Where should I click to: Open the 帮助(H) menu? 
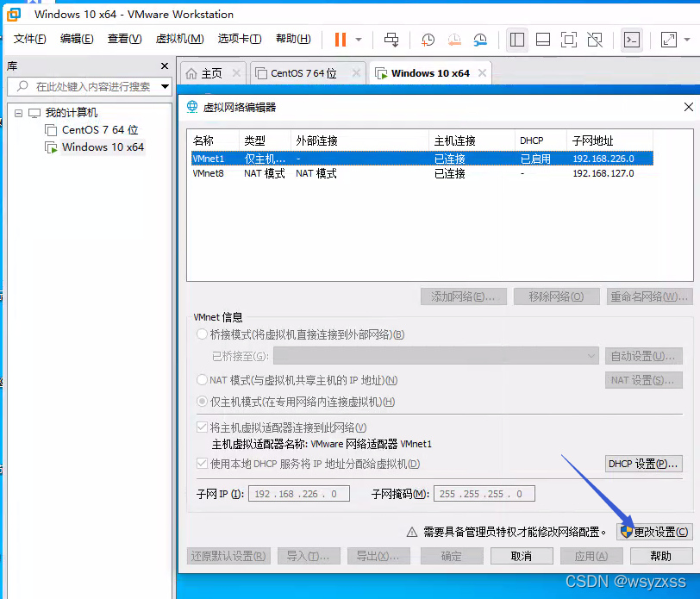coord(293,39)
